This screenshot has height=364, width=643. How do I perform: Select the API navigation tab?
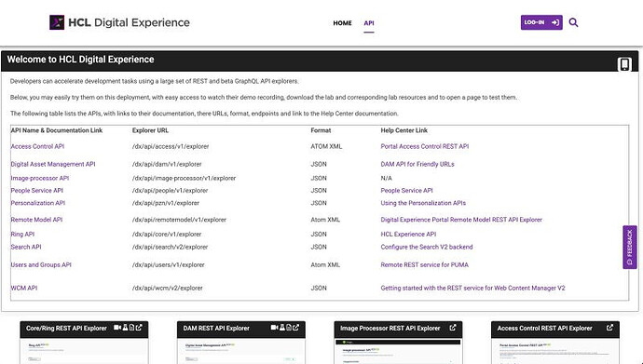tap(369, 23)
